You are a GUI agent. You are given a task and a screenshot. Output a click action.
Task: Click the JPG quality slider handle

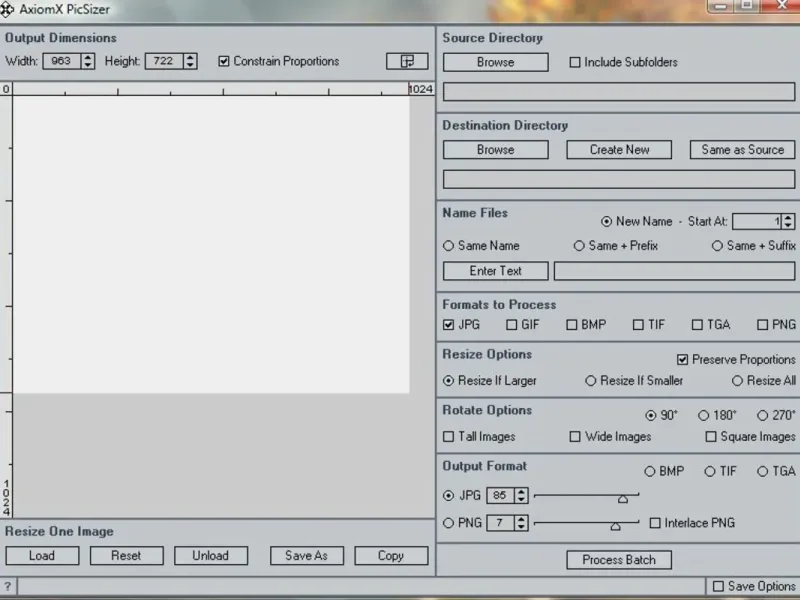click(x=623, y=498)
